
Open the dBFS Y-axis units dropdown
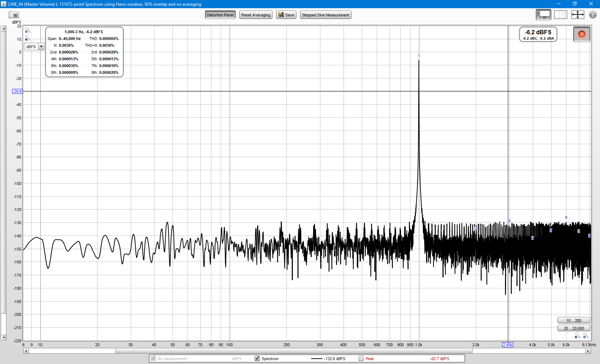pyautogui.click(x=41, y=47)
